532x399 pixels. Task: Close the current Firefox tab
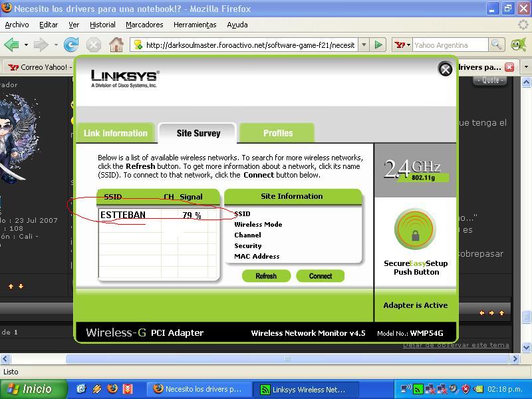(x=509, y=67)
